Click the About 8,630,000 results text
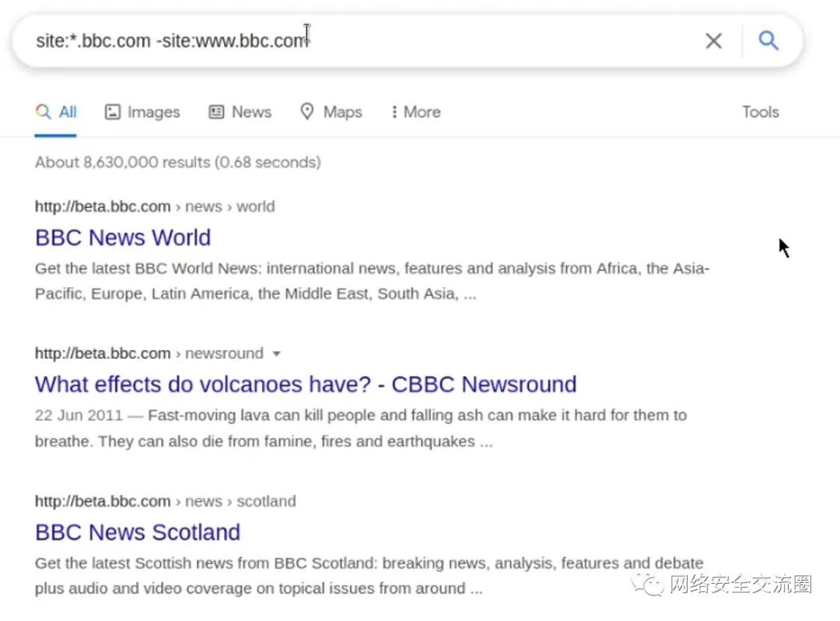This screenshot has width=840, height=621. 178,163
